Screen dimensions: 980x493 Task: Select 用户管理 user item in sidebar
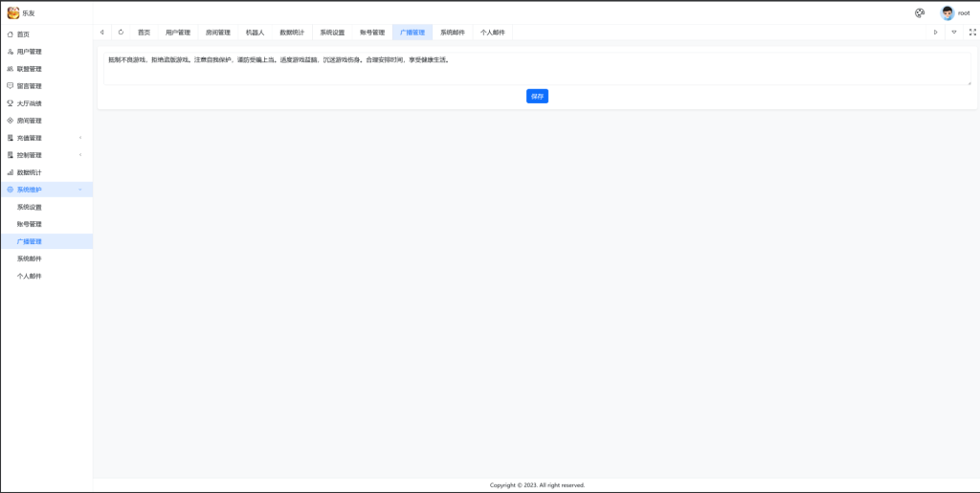coord(30,52)
